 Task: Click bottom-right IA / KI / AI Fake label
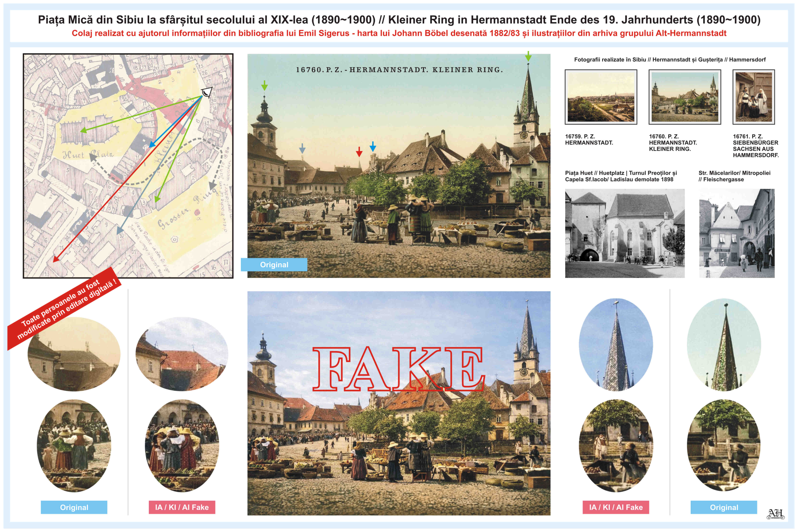[x=616, y=507]
